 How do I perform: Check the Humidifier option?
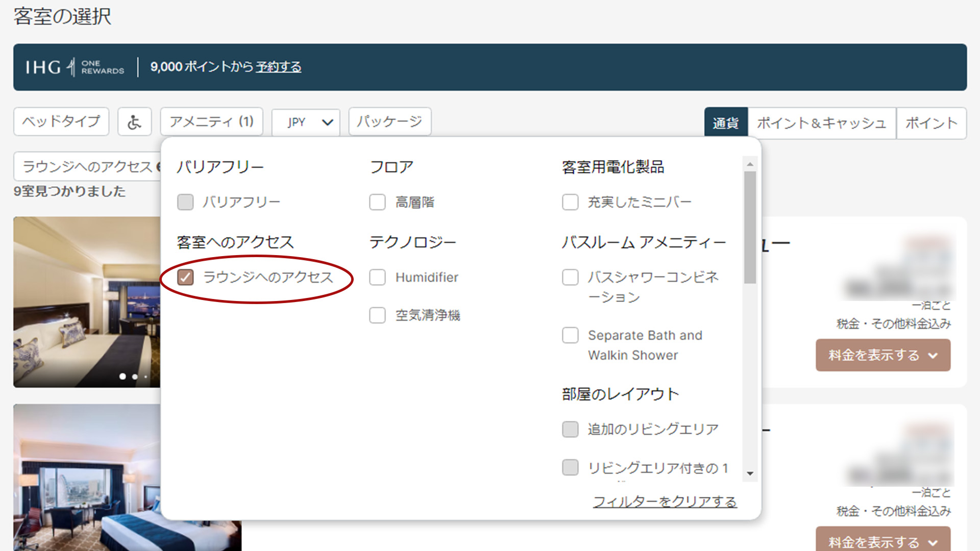pos(378,278)
